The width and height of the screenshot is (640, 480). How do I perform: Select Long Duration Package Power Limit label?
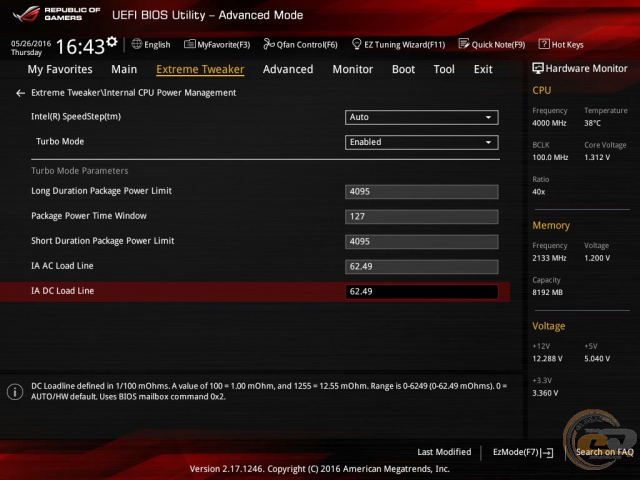click(x=101, y=191)
